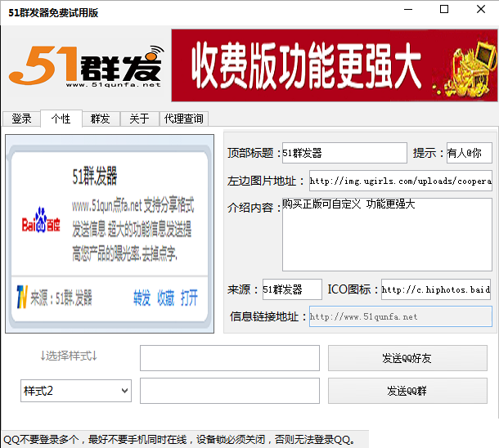
Task: Open the 群发 tab
Action: pyautogui.click(x=101, y=119)
